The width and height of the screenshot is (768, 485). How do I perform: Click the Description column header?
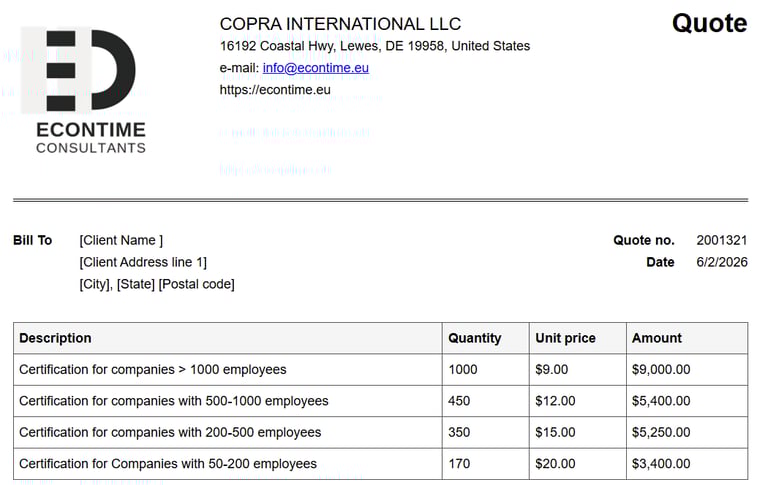pos(55,338)
